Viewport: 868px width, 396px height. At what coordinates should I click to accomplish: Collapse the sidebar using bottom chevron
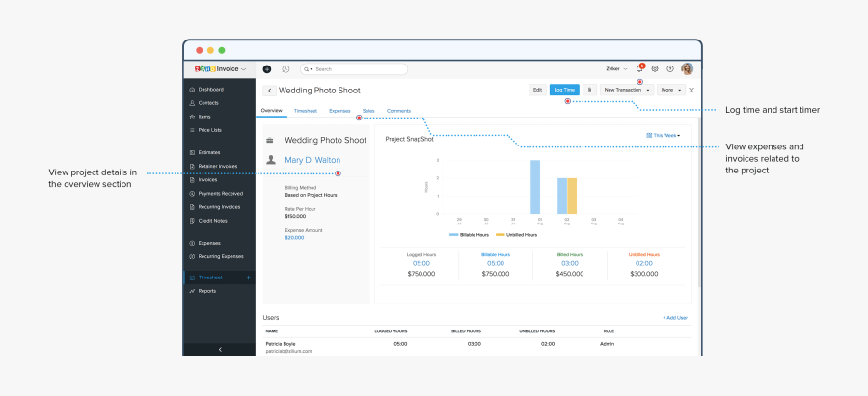point(220,349)
